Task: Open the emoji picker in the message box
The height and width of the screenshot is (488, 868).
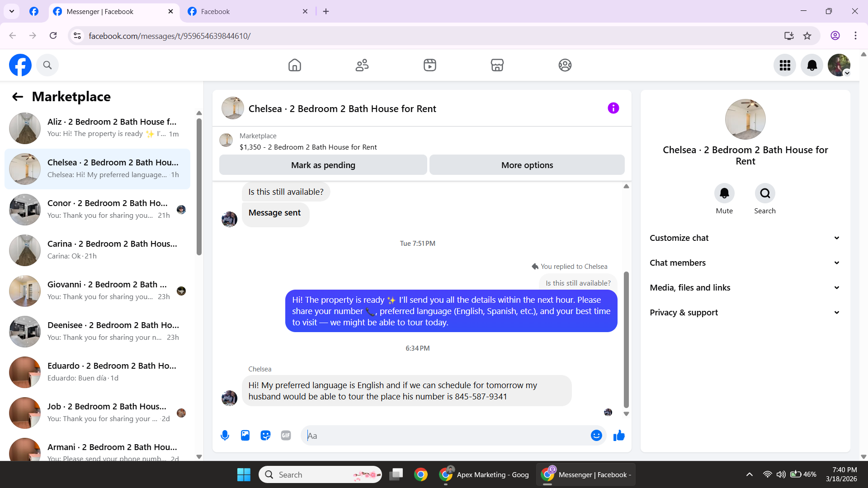Action: 596,436
